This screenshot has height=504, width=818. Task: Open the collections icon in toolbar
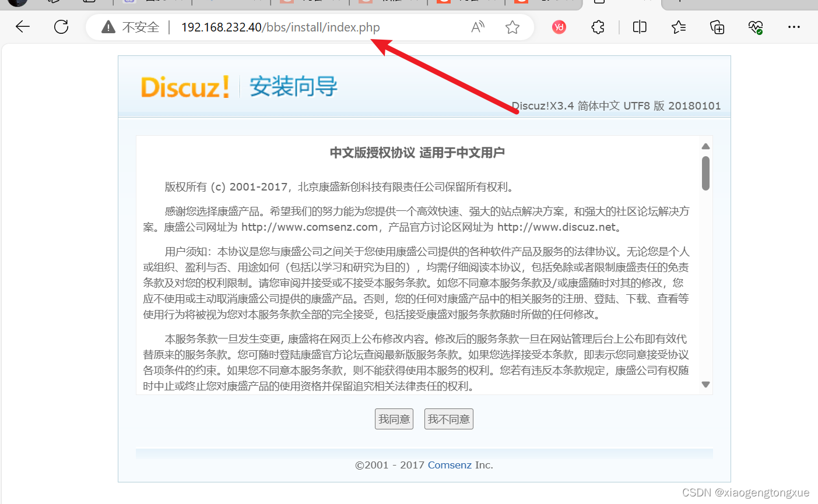(717, 27)
